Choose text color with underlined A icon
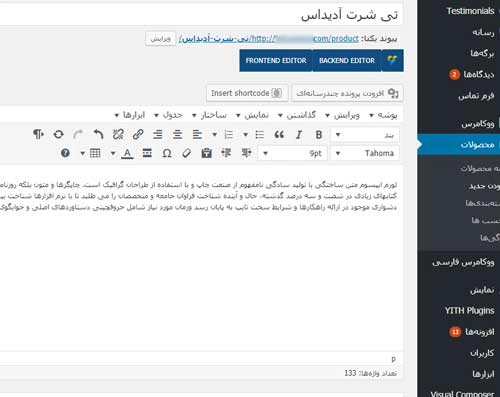Image resolution: width=500 pixels, height=397 pixels. click(x=127, y=153)
